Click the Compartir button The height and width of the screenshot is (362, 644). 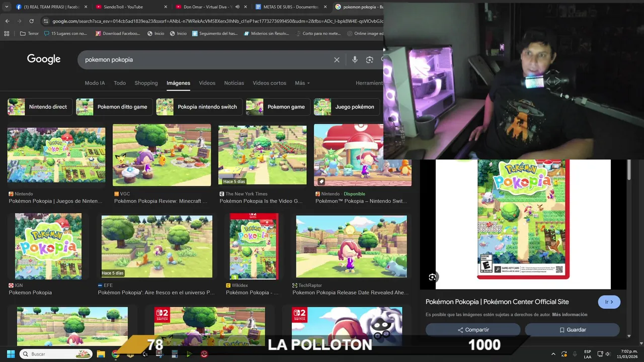point(473,330)
